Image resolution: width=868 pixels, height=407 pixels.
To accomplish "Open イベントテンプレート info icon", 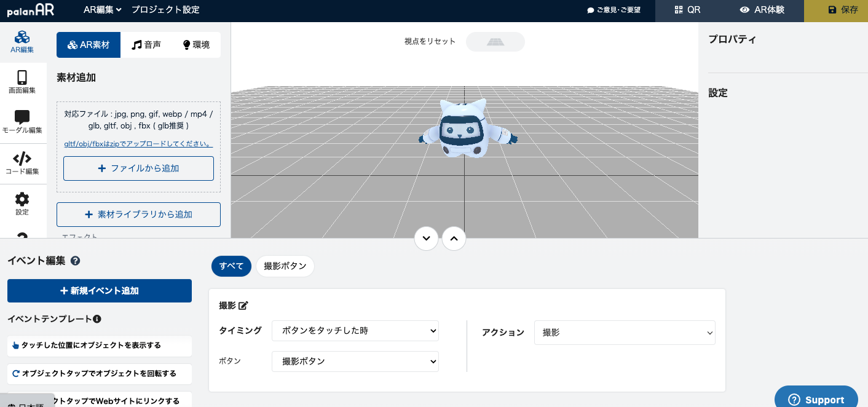I will tap(97, 319).
